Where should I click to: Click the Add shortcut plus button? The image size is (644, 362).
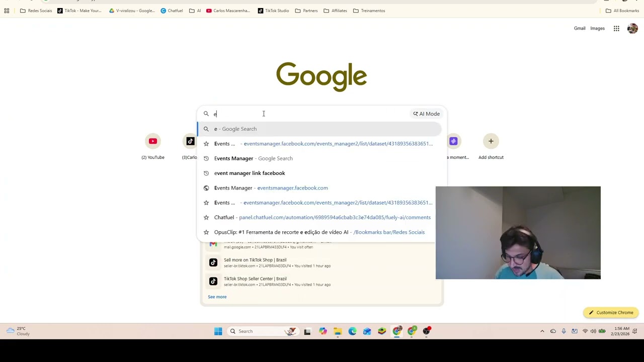click(x=491, y=141)
